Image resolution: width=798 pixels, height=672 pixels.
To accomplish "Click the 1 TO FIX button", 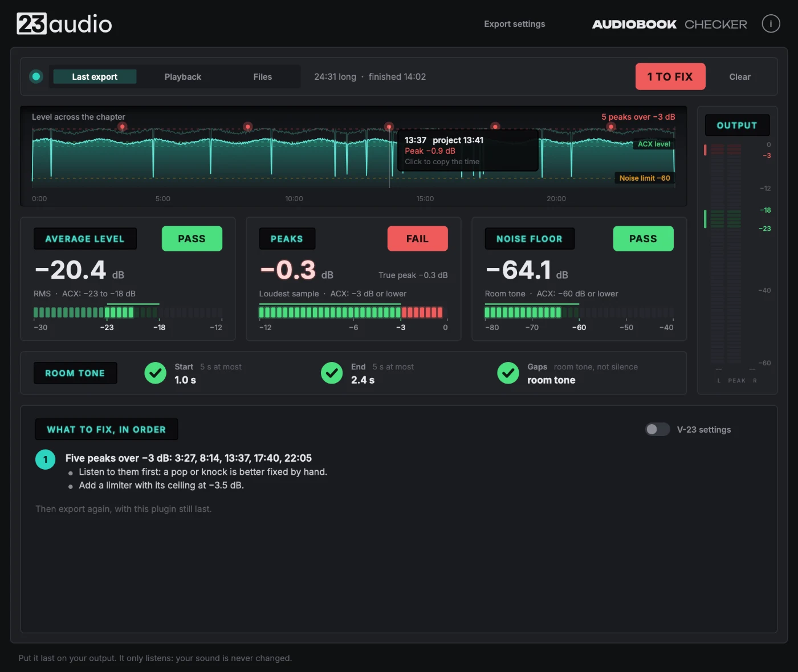I will click(670, 76).
